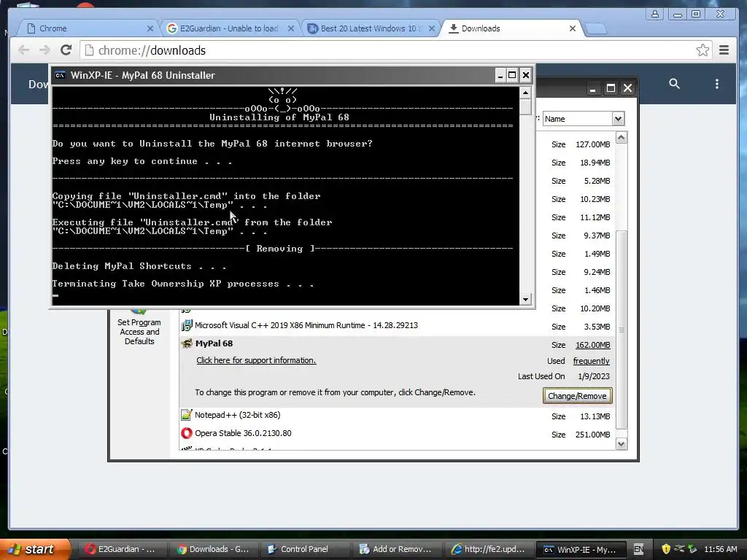This screenshot has height=560, width=747.
Task: Close the E2Guardian tab
Action: click(x=291, y=28)
